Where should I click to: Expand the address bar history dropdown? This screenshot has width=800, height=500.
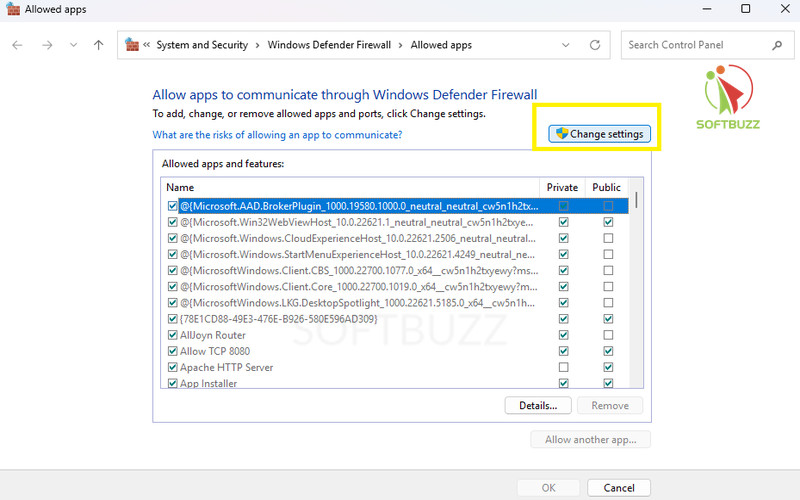point(565,45)
